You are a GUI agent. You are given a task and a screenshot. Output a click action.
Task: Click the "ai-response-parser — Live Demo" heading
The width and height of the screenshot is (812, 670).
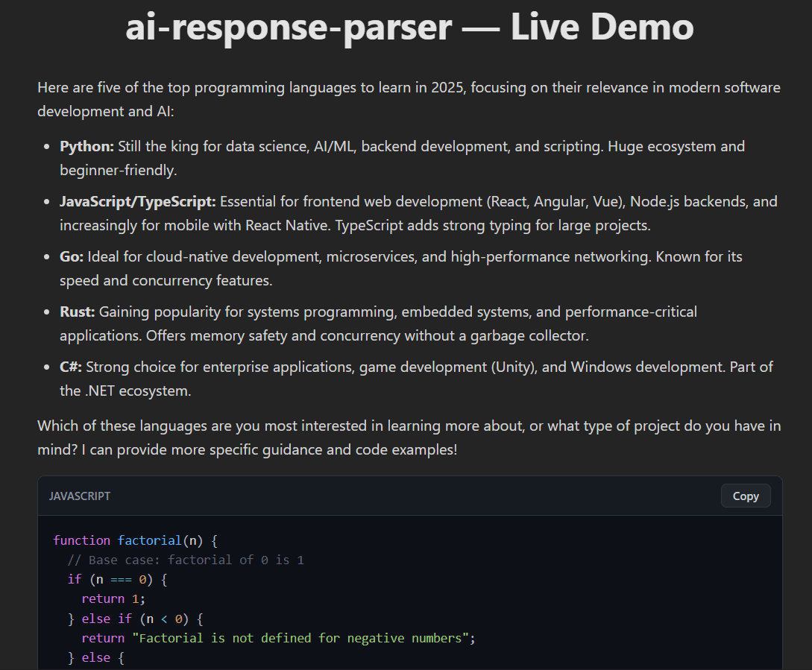pos(409,26)
